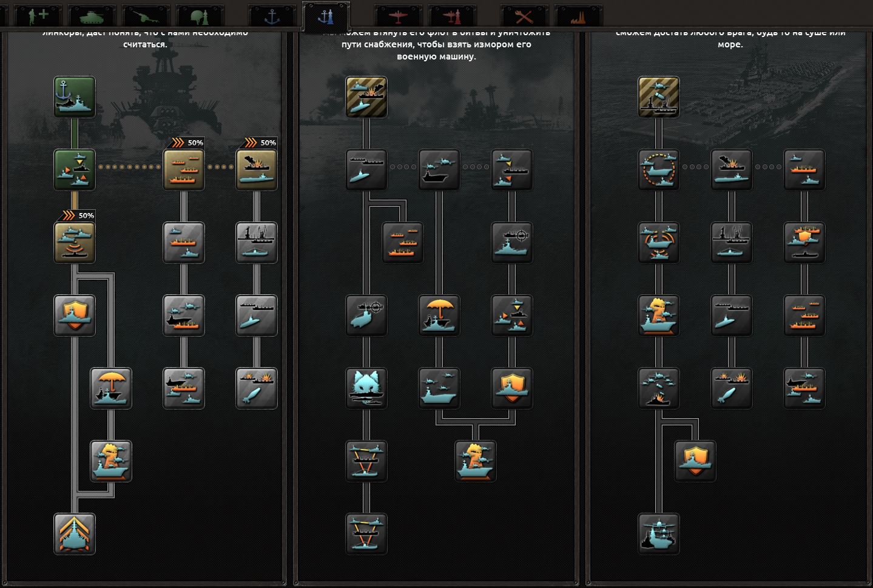
Task: Select the striped root doctrine of middle tree
Action: pyautogui.click(x=366, y=97)
